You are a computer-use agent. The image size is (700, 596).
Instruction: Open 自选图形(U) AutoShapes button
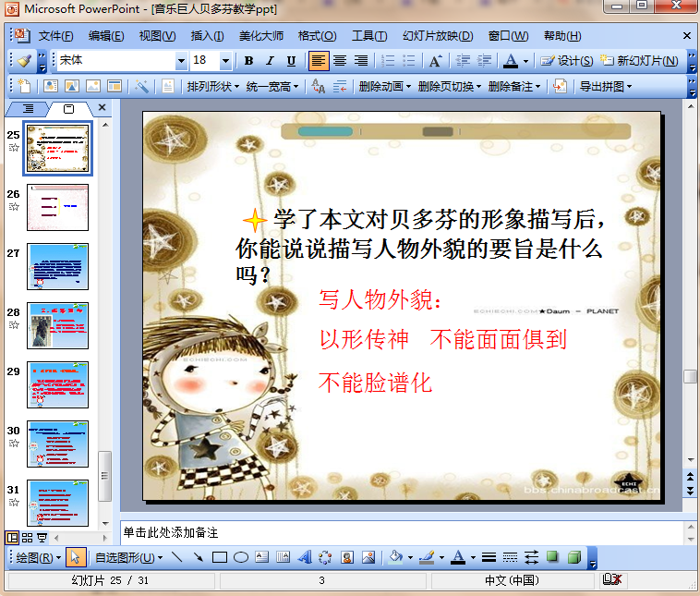(128, 557)
